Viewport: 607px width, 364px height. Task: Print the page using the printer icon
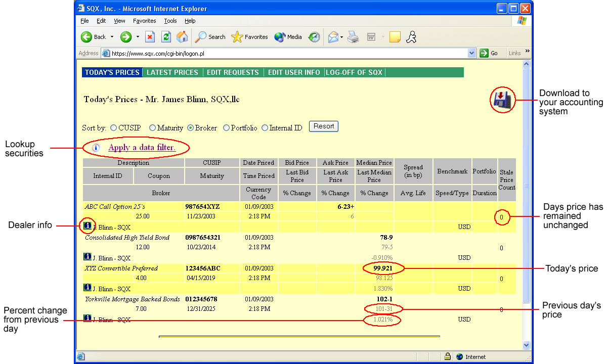[353, 37]
